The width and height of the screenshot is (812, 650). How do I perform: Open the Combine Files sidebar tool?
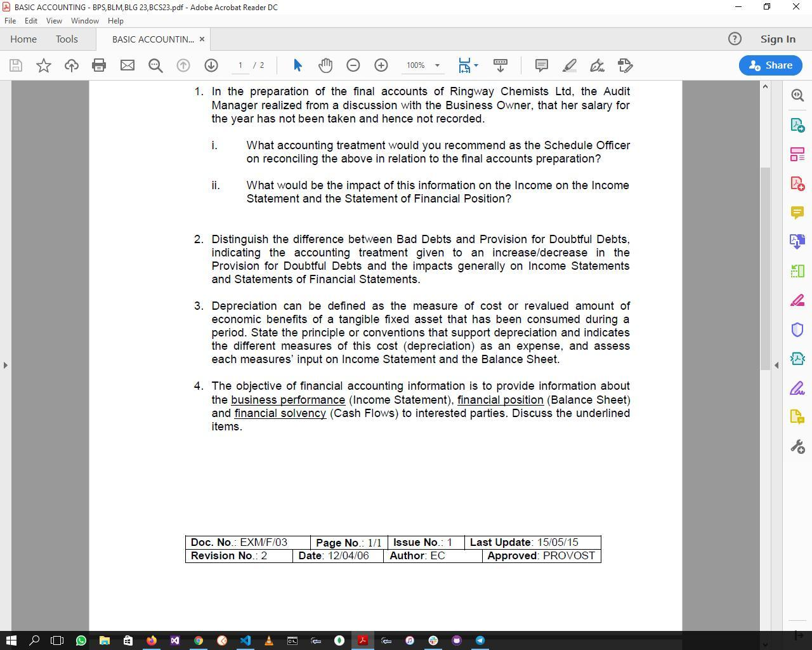coord(797,241)
